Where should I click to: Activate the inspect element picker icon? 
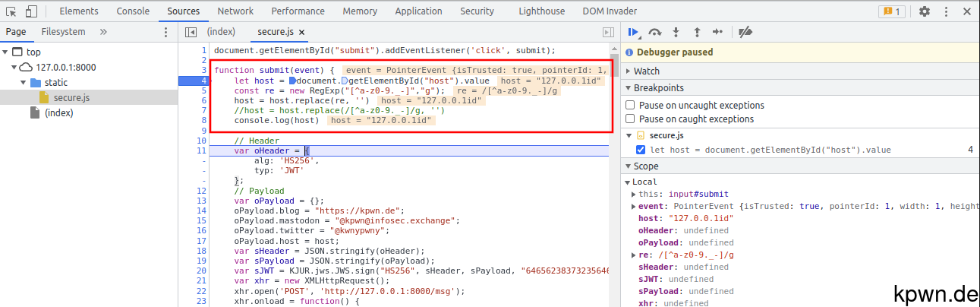tap(11, 11)
